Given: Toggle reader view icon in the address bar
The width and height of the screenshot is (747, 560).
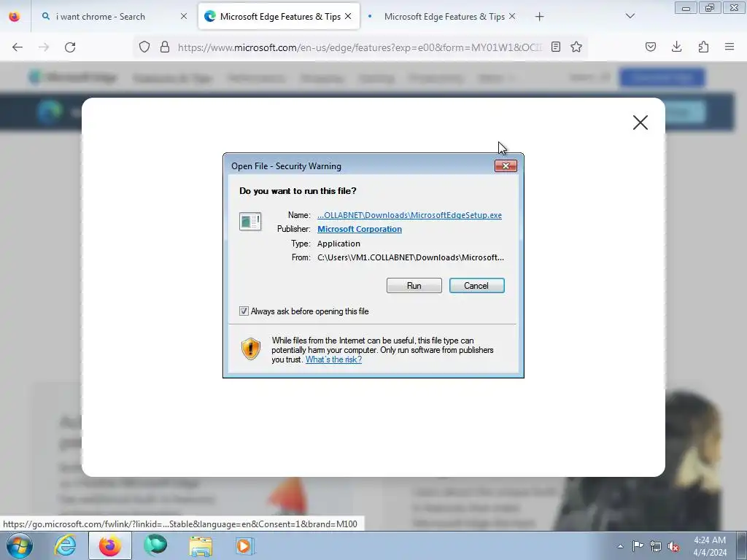Looking at the screenshot, I should [x=555, y=47].
